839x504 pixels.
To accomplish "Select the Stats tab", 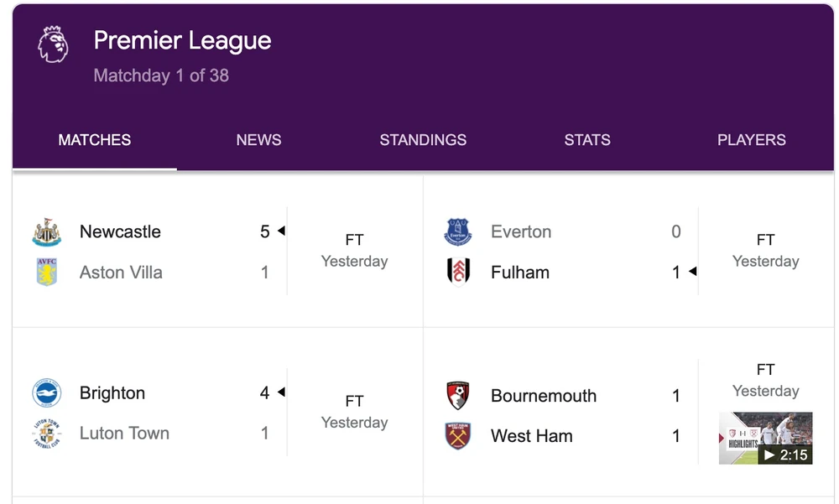I will coord(587,140).
